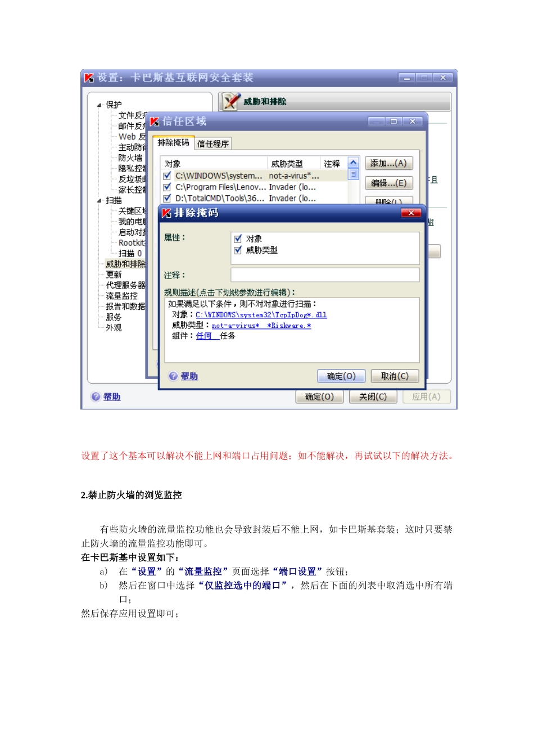
Task: Click not-a-virus* cell in first row
Action: pyautogui.click(x=294, y=175)
